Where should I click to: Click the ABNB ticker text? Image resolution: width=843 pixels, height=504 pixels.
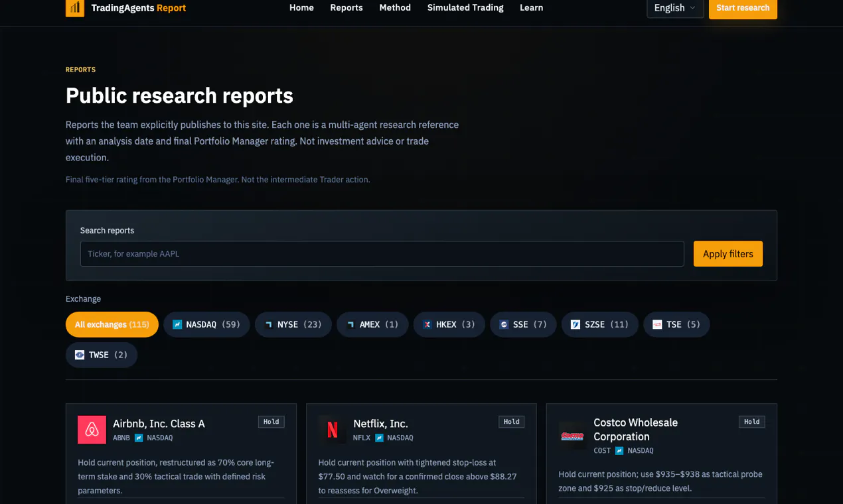121,438
